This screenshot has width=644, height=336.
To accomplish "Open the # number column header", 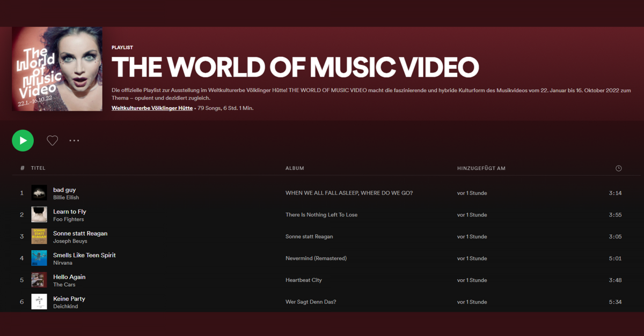I will [21, 168].
